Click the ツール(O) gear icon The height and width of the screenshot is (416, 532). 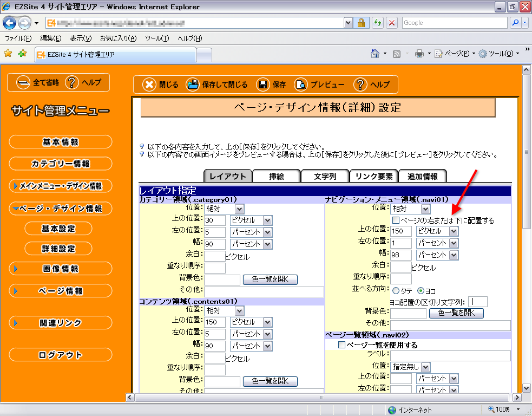tap(482, 54)
